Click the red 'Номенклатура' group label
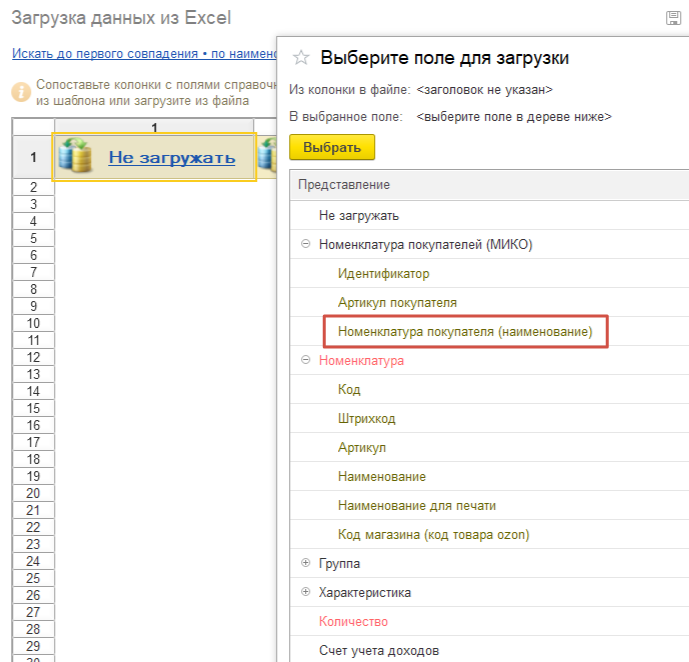The width and height of the screenshot is (689, 662). coord(361,360)
